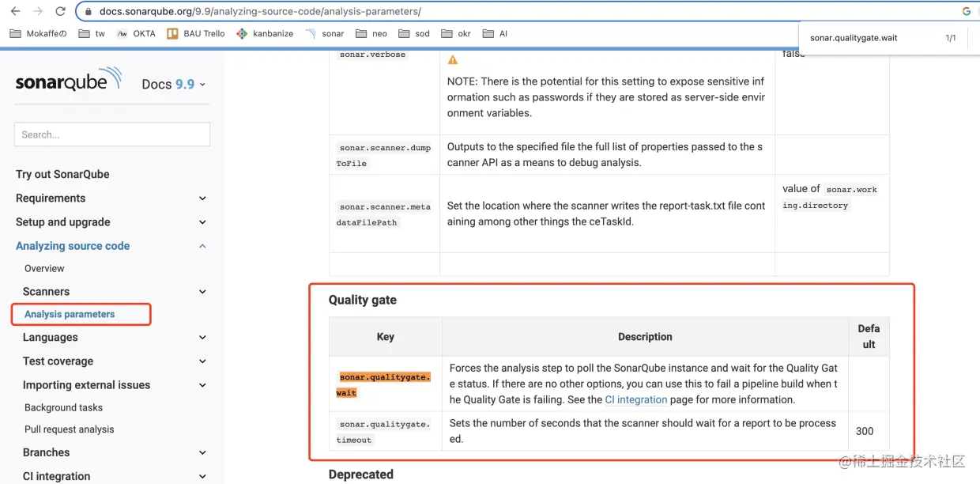The width and height of the screenshot is (980, 484).
Task: Click the Description column header
Action: pyautogui.click(x=645, y=336)
